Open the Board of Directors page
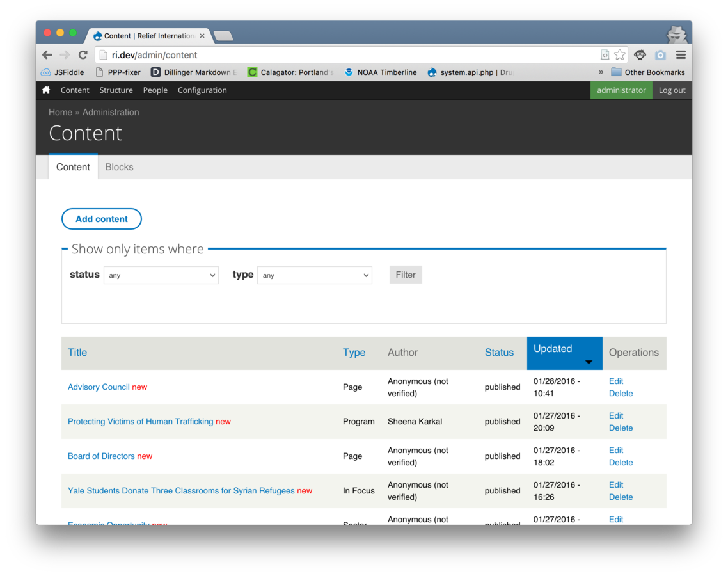 point(101,456)
